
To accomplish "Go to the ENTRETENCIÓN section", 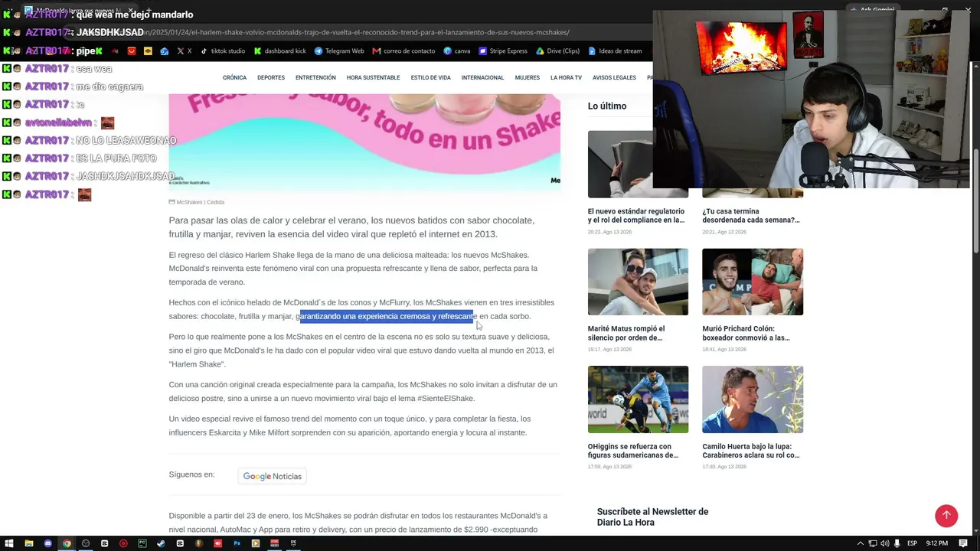I will [315, 78].
